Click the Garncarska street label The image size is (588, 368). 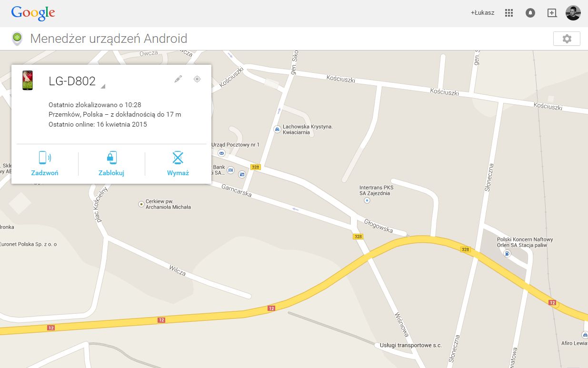tap(236, 190)
